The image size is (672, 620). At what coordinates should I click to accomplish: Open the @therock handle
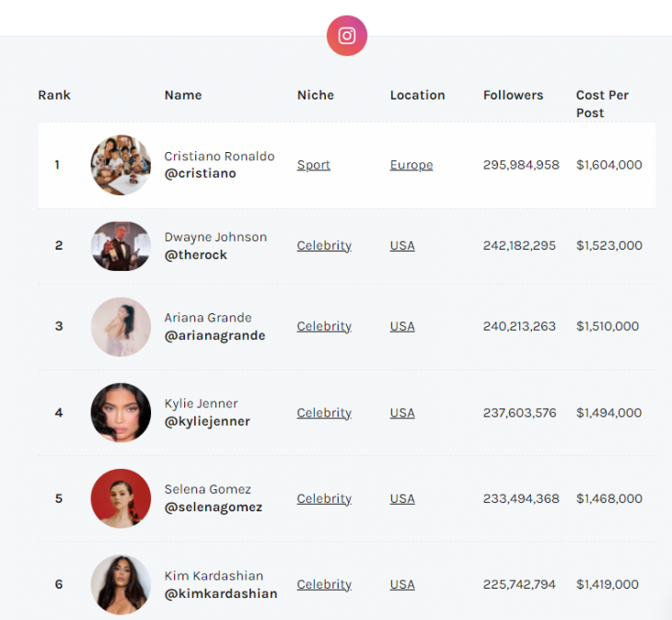[x=195, y=254]
